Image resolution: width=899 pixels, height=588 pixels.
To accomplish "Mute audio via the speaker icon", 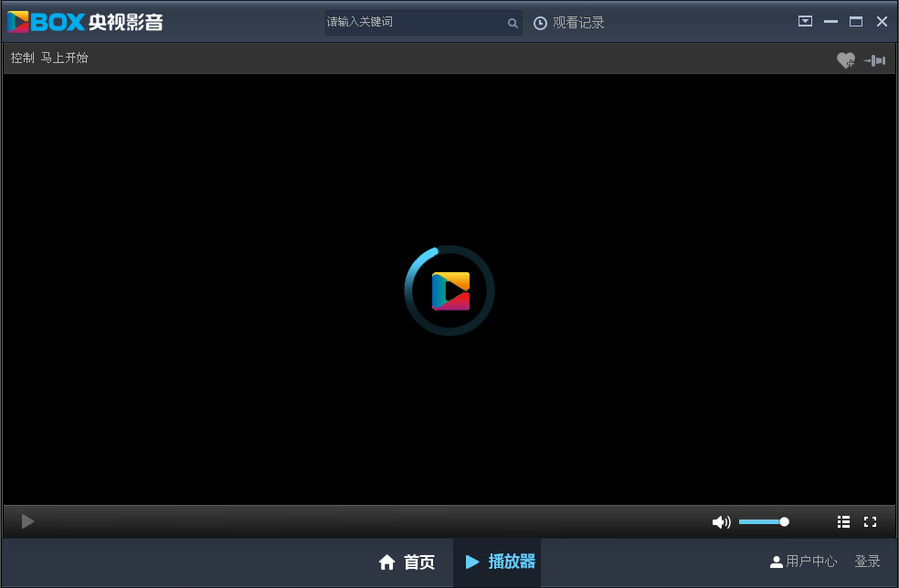I will point(721,521).
